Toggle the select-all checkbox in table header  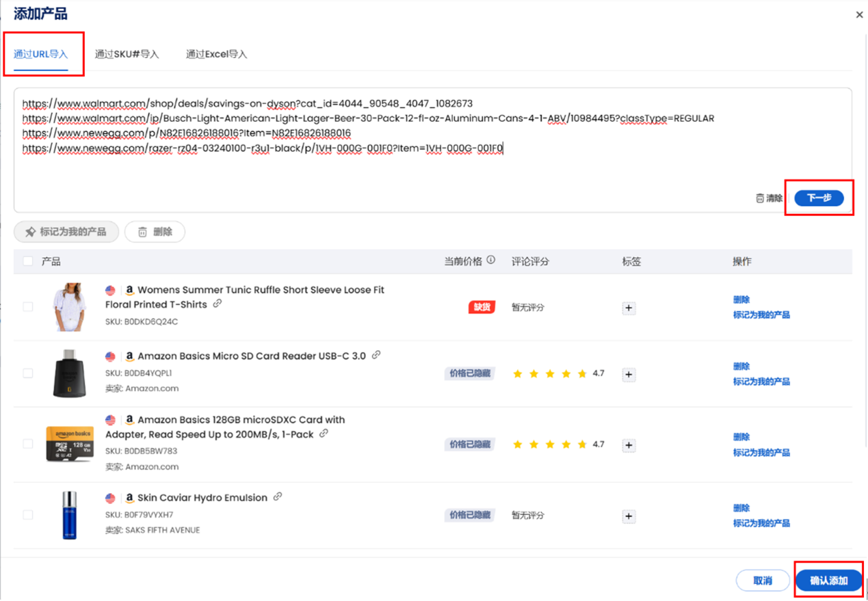click(28, 261)
